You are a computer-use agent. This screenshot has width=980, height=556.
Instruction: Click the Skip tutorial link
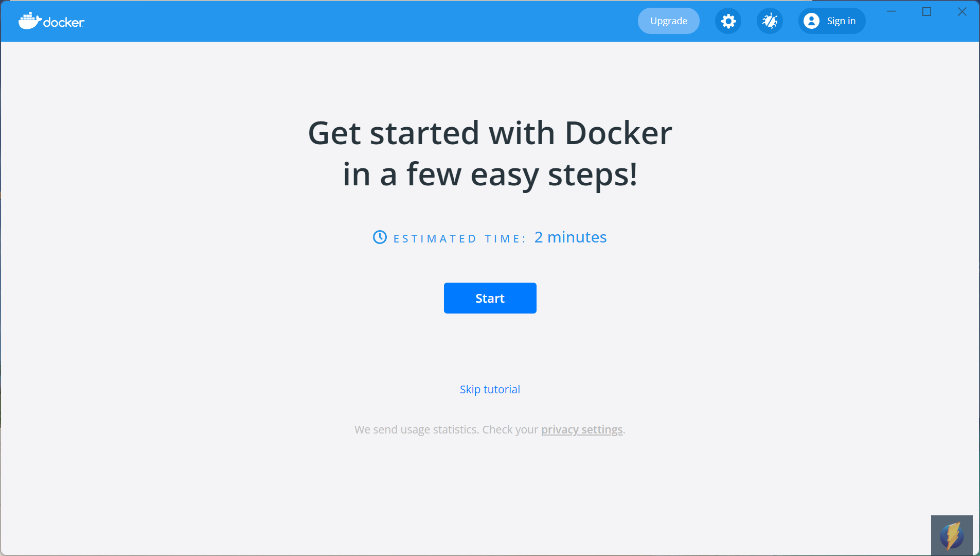pyautogui.click(x=490, y=389)
